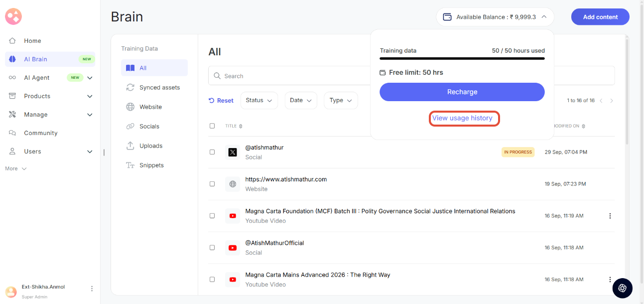Toggle the select-all checkbox in table header
644x304 pixels.
coord(212,126)
